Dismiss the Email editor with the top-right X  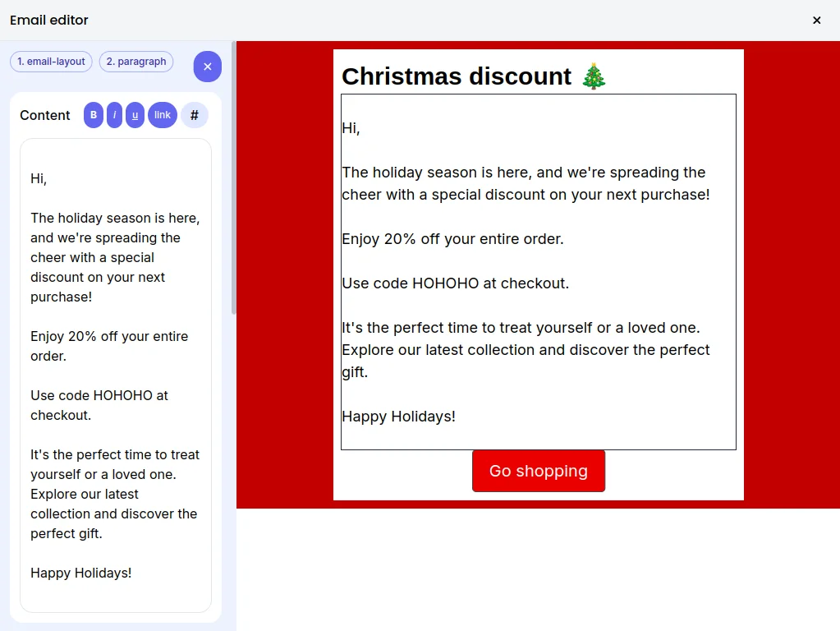817,21
